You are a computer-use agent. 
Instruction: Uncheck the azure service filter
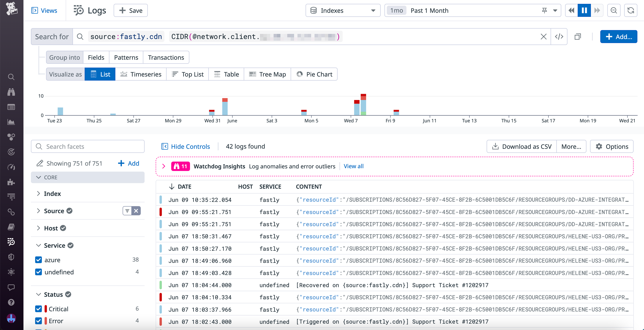pyautogui.click(x=39, y=260)
